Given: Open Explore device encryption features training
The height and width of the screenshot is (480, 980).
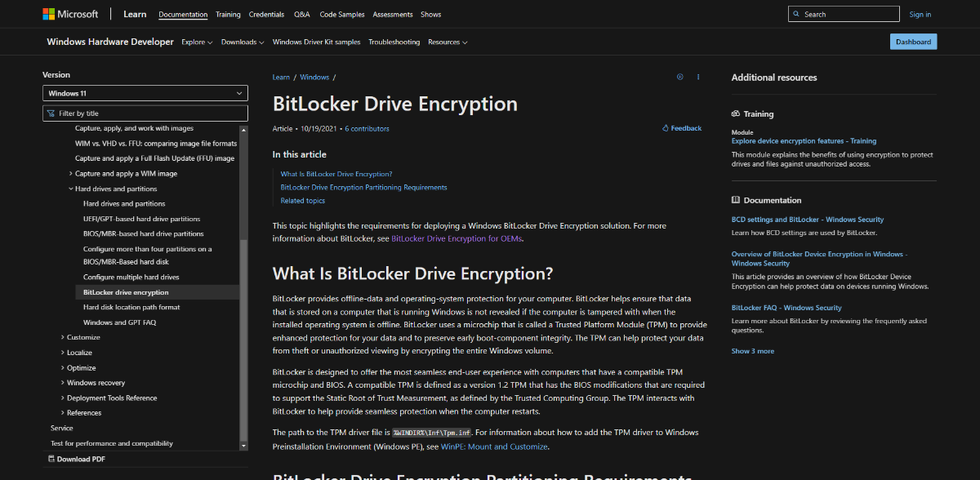Looking at the screenshot, I should (804, 141).
